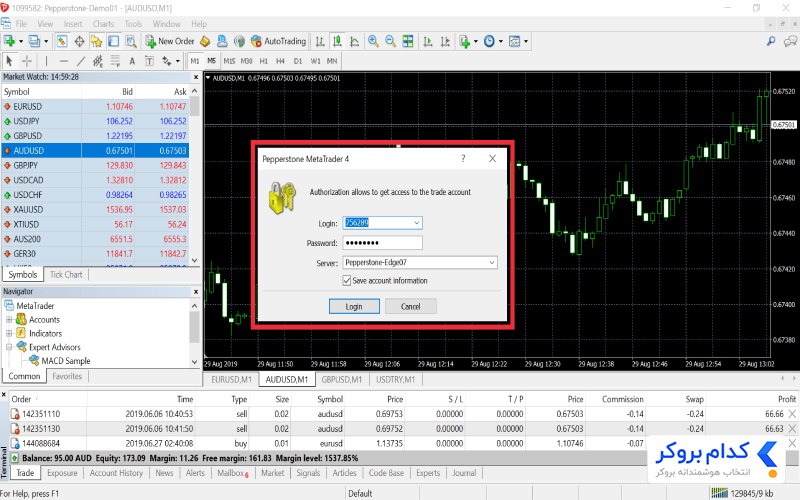Open the Server dropdown list
This screenshot has height=500, width=800.
492,263
